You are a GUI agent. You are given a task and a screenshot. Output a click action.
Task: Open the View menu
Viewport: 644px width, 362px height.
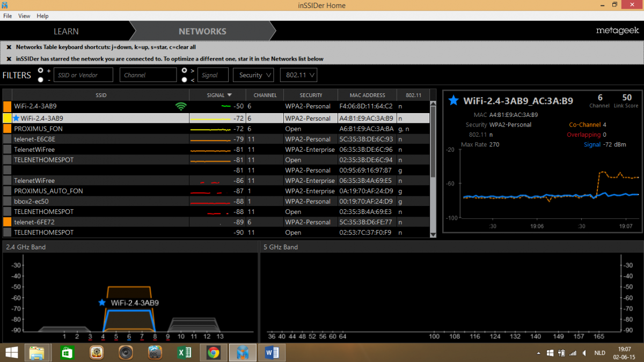24,16
